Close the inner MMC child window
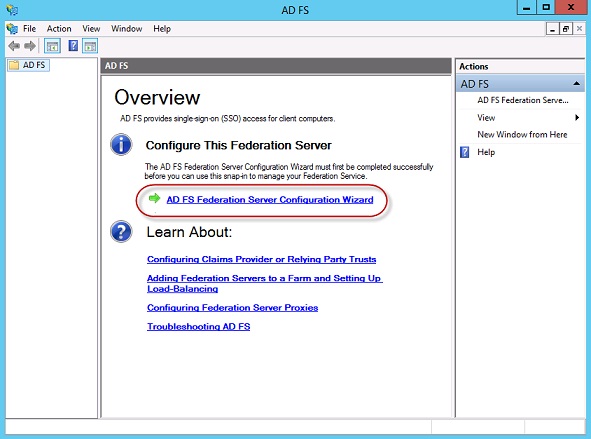591x439 pixels. click(x=579, y=29)
